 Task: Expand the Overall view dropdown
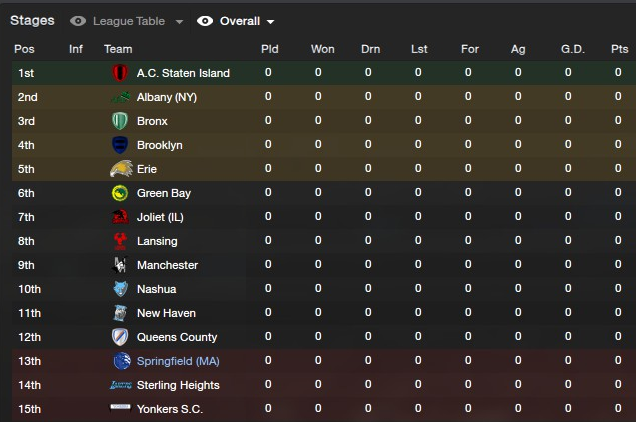coord(270,22)
